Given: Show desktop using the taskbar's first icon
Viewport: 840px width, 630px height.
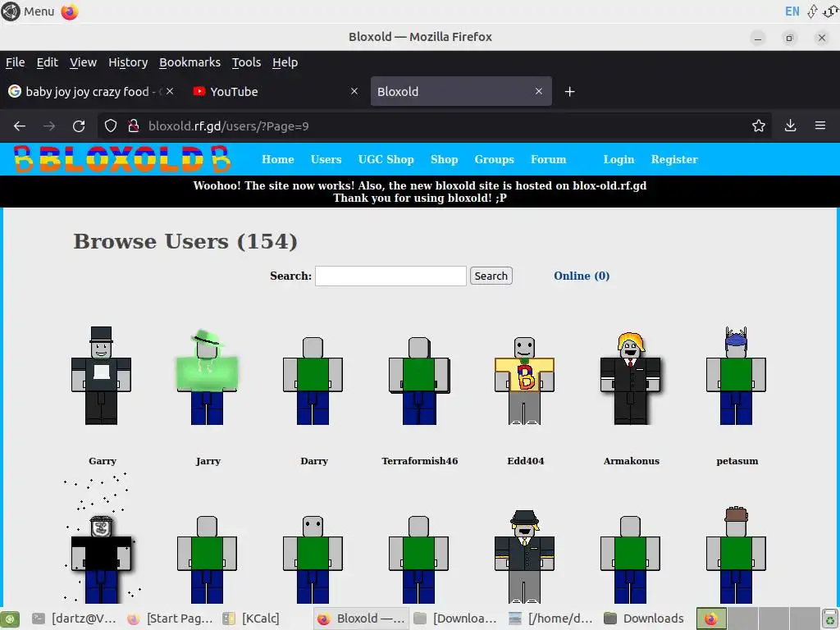Looking at the screenshot, I should point(10,619).
